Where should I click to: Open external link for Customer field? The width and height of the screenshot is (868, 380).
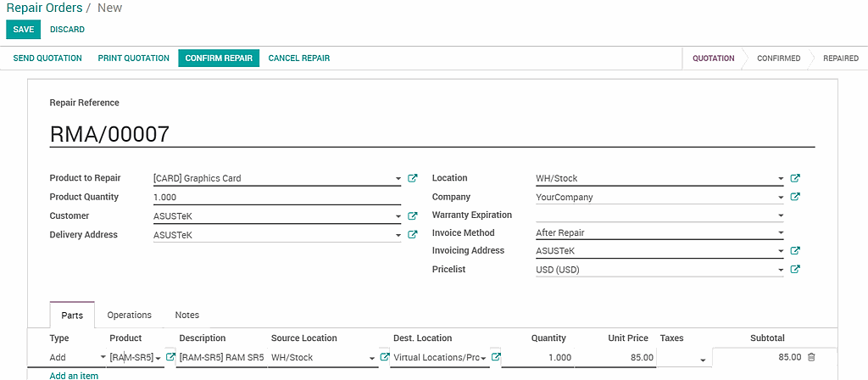[413, 216]
